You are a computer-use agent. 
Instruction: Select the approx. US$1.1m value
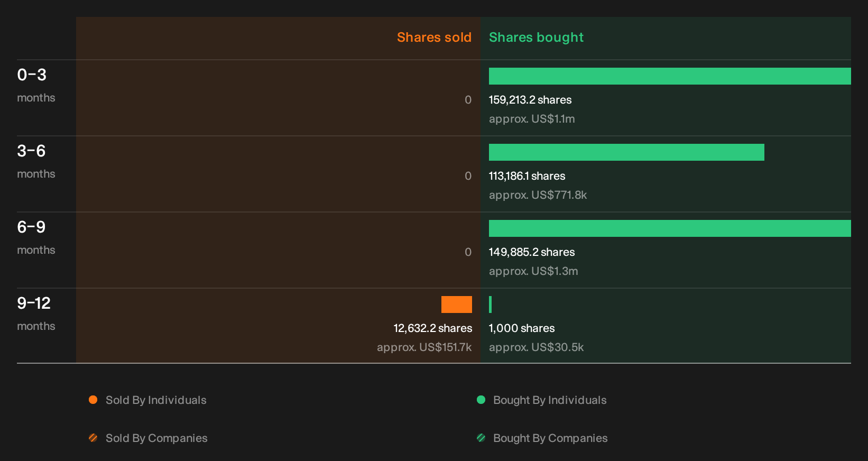[x=532, y=119]
